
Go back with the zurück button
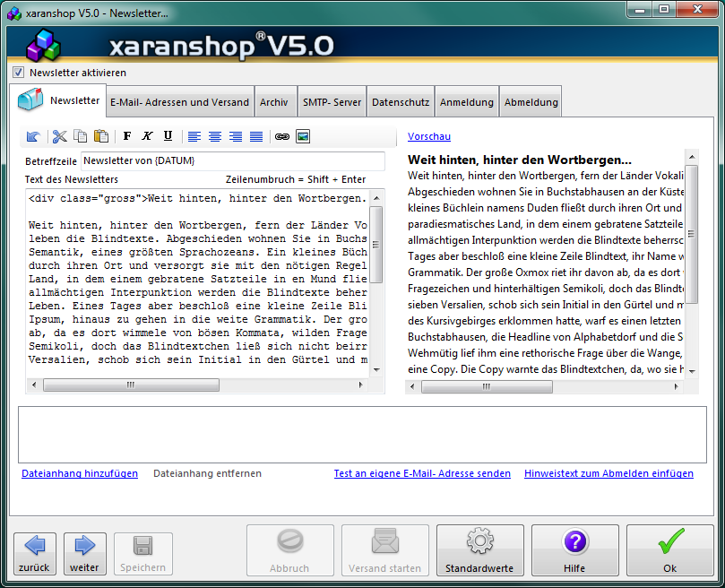coord(35,554)
